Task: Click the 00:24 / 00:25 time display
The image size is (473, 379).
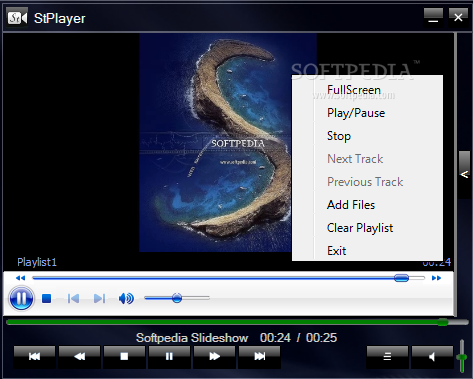Action: pyautogui.click(x=298, y=338)
